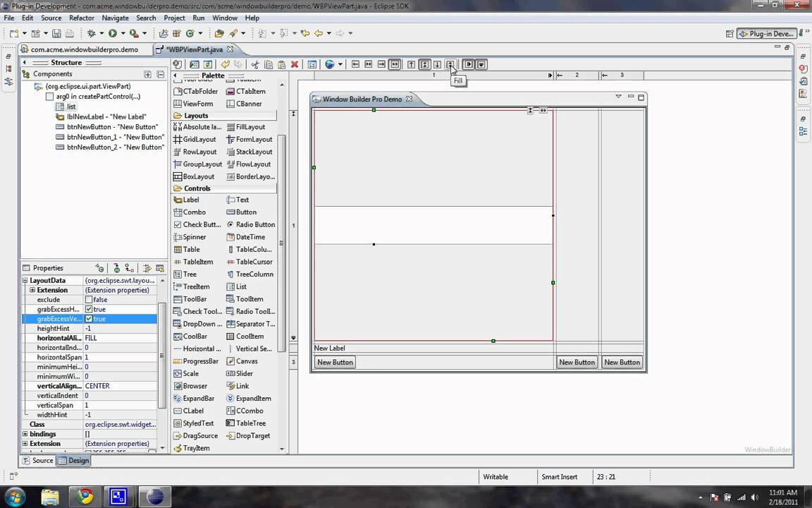Open the globe Externalize dropdown arrow

[x=340, y=64]
